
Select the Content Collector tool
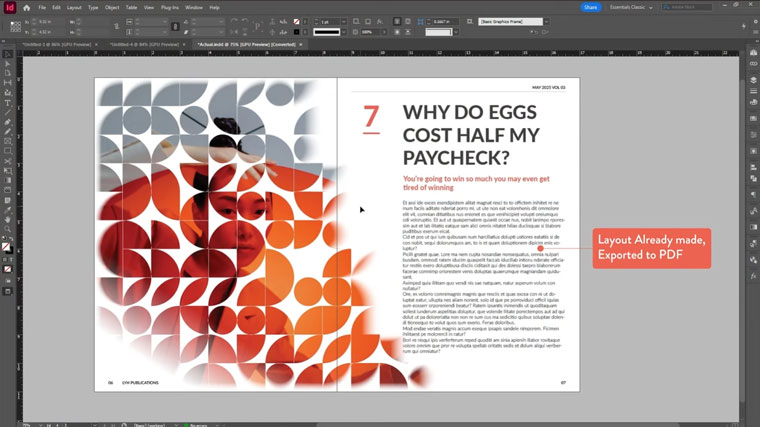[x=8, y=93]
